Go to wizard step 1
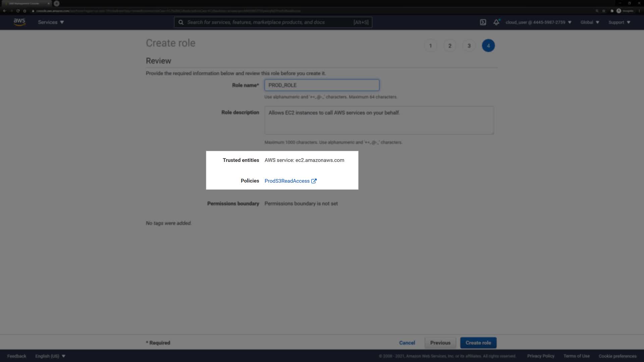Viewport: 644px width, 362px height. coord(430,46)
